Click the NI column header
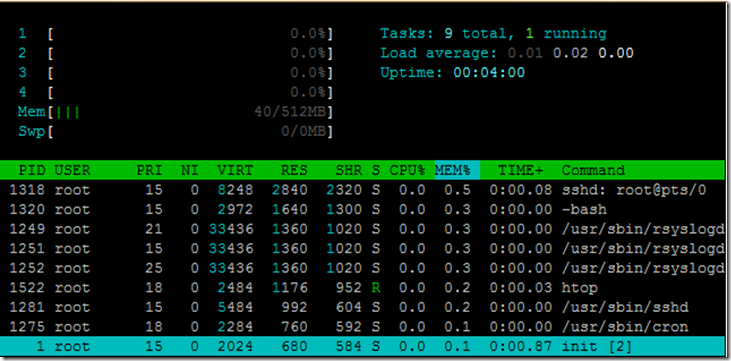The width and height of the screenshot is (731, 361). click(x=189, y=170)
